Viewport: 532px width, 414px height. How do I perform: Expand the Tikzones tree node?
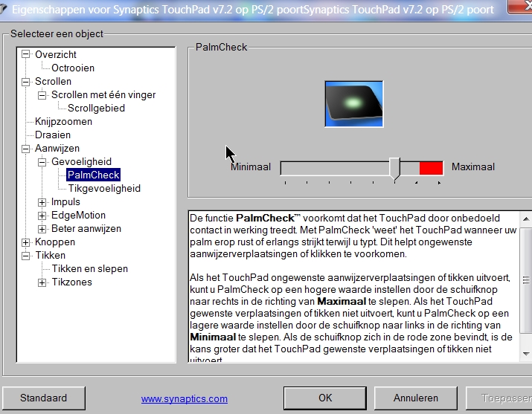[42, 282]
